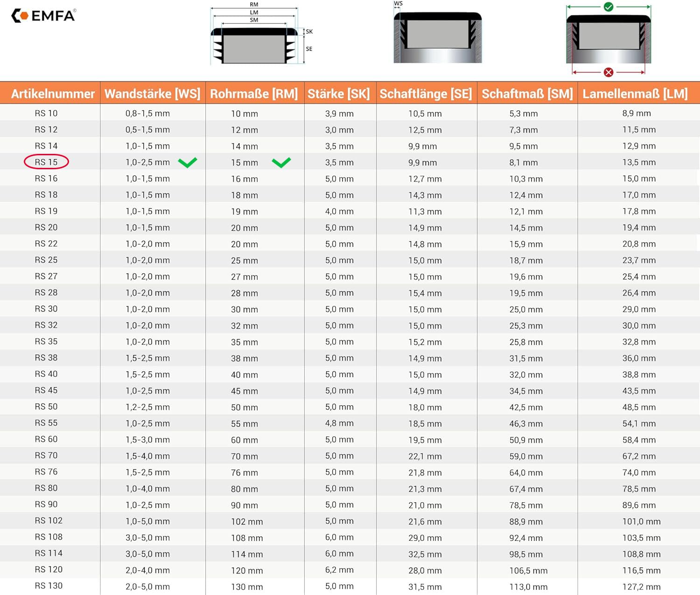This screenshot has width=700, height=595.
Task: Click the Schaftmaß [SM] column header
Action: 527,94
